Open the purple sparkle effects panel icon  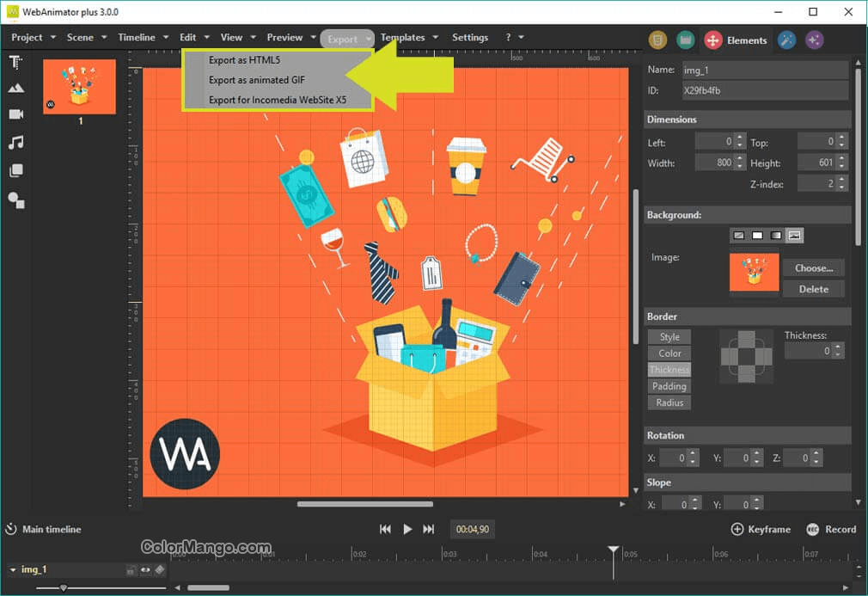[x=814, y=40]
